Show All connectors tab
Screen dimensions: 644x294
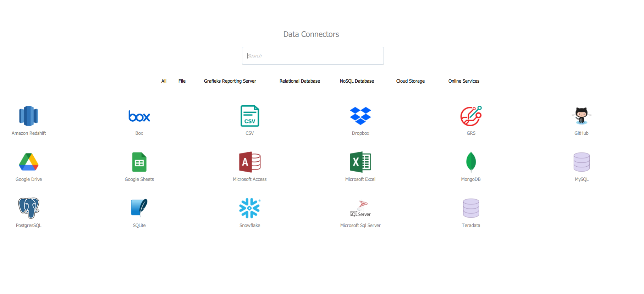164,81
